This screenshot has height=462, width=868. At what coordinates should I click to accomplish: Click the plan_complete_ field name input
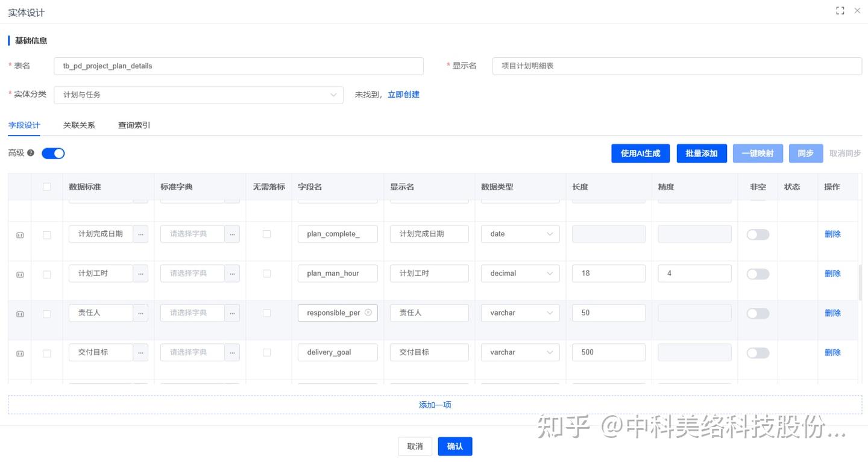click(x=338, y=234)
